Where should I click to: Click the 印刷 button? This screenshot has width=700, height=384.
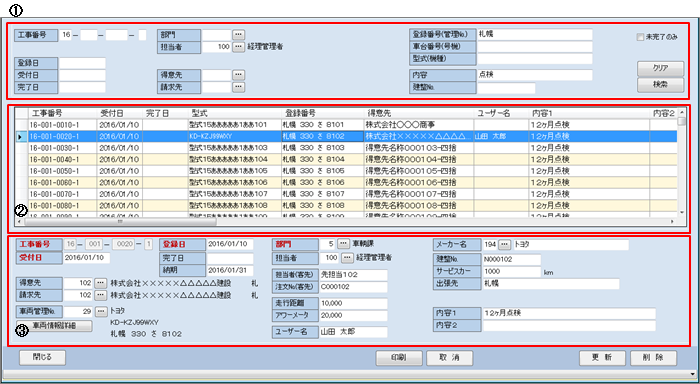(x=399, y=358)
